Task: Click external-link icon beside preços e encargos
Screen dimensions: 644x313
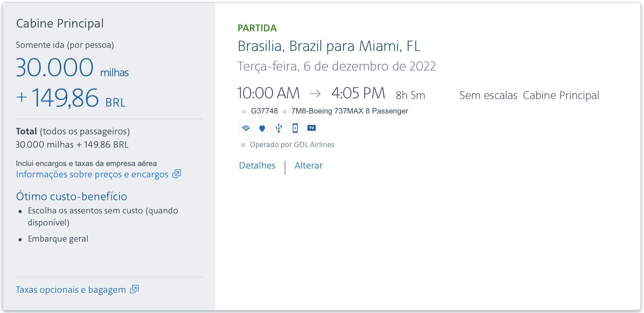Action: pos(177,174)
